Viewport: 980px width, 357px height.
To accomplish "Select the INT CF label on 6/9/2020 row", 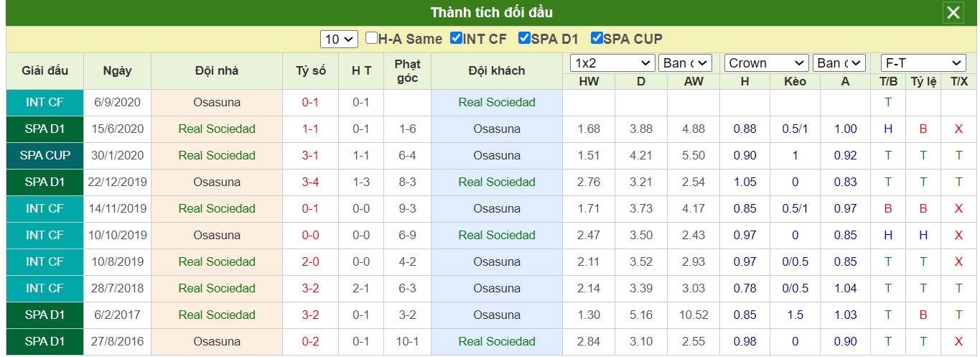I will pos(45,103).
